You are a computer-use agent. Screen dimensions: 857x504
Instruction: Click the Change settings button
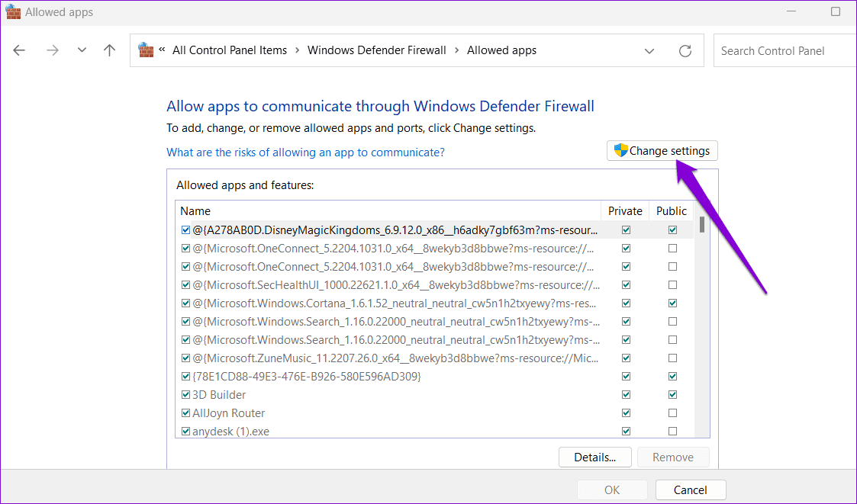tap(662, 151)
